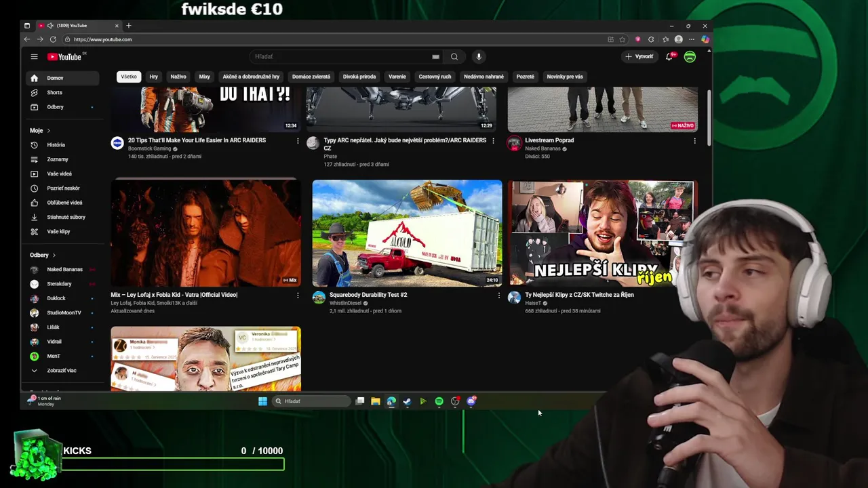Open Spotify from the taskbar

pyautogui.click(x=439, y=401)
